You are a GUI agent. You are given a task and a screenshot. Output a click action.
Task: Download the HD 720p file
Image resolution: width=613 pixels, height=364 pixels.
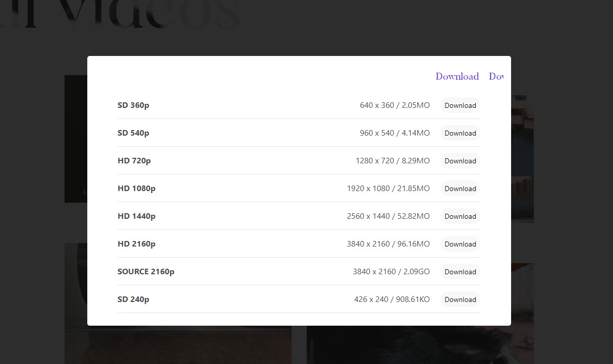[x=460, y=161]
